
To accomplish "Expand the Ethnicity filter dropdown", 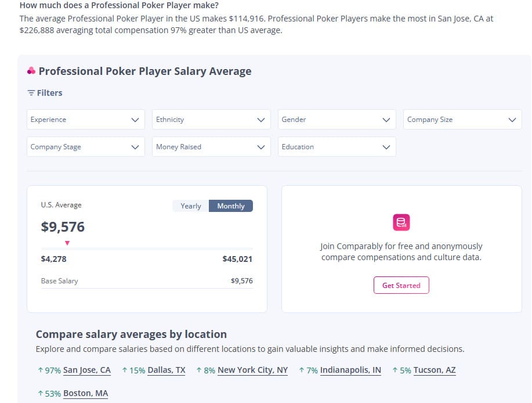I will click(211, 120).
